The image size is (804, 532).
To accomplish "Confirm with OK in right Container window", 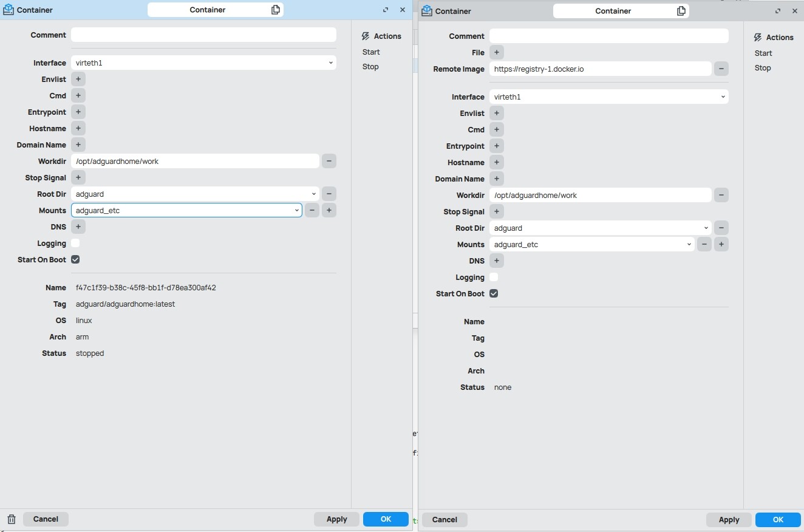I will 778,520.
